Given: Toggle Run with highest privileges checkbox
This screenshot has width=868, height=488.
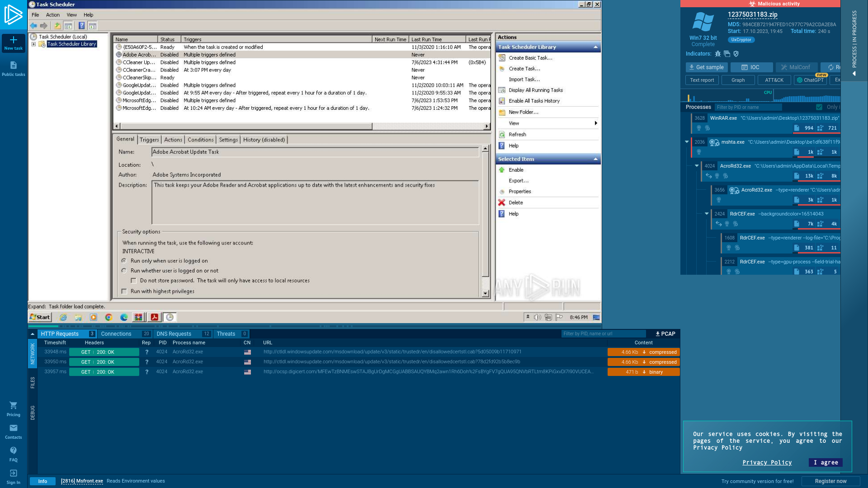Looking at the screenshot, I should tap(124, 291).
